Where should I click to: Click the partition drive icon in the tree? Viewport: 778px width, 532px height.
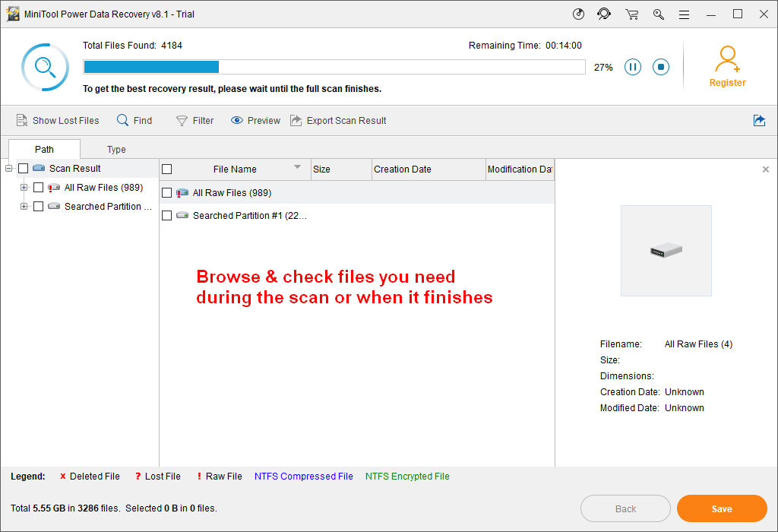pos(54,206)
